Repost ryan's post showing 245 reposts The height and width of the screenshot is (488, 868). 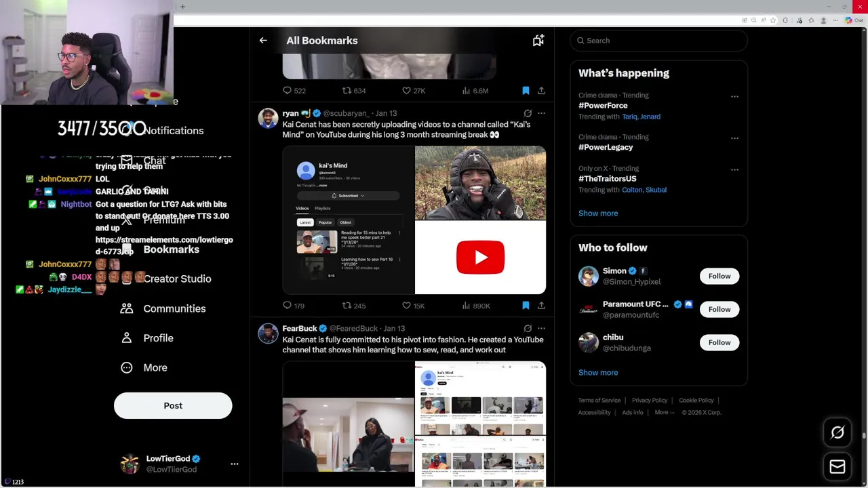tap(354, 306)
